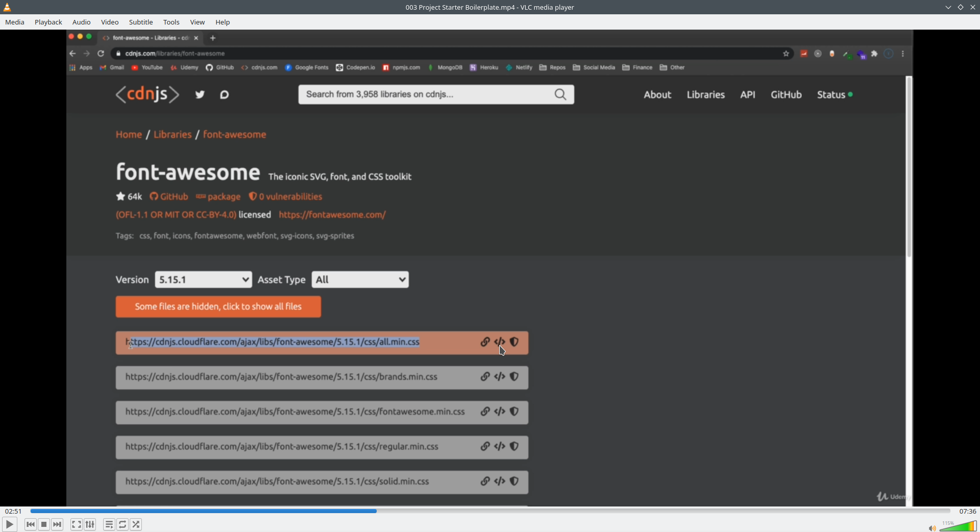Click the search magnifier icon
Viewport: 980px width, 532px height.
coord(560,94)
